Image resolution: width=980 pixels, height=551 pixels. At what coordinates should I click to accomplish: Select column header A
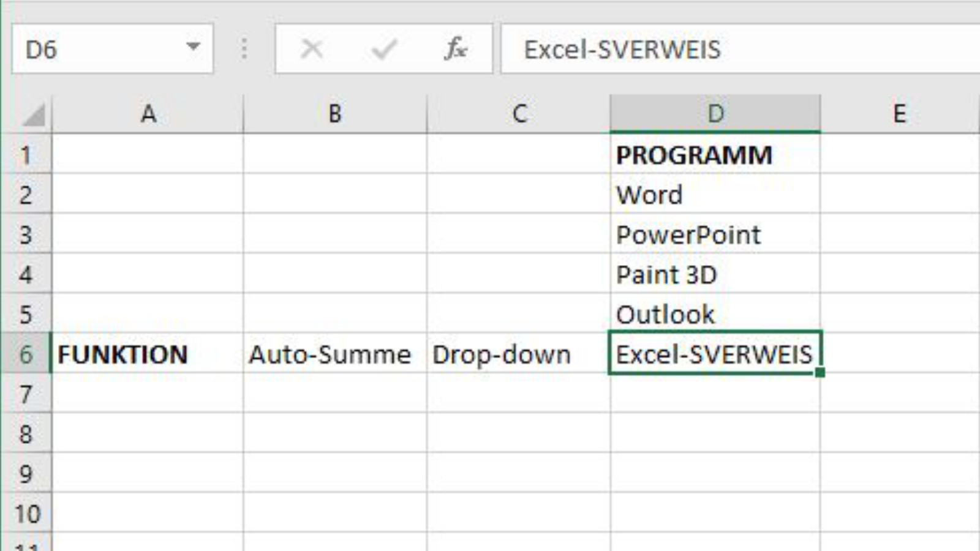coord(147,112)
